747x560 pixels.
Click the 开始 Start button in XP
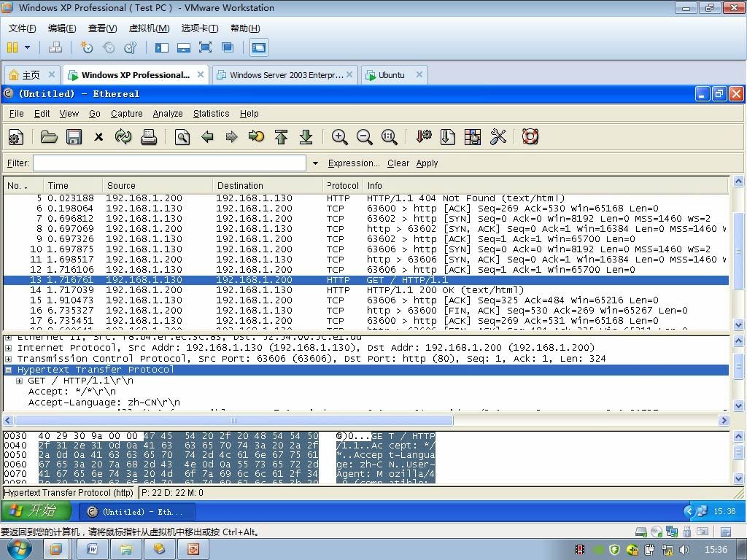click(36, 511)
